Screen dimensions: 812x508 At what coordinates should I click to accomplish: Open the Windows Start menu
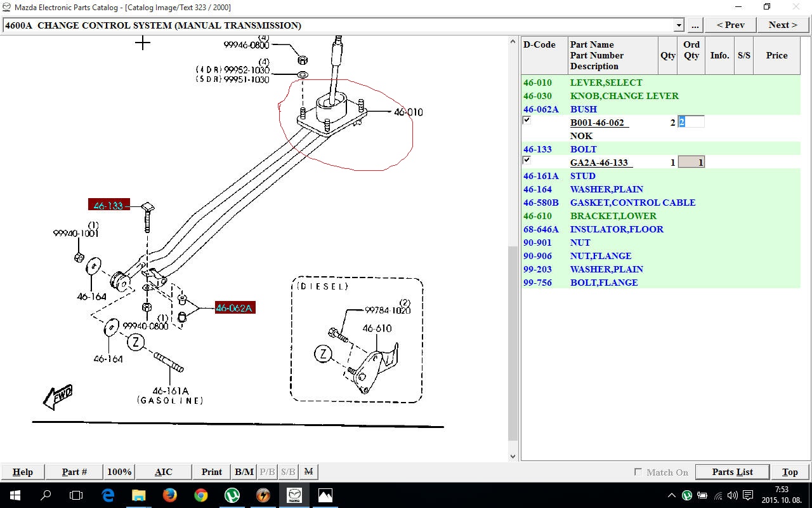[x=15, y=495]
